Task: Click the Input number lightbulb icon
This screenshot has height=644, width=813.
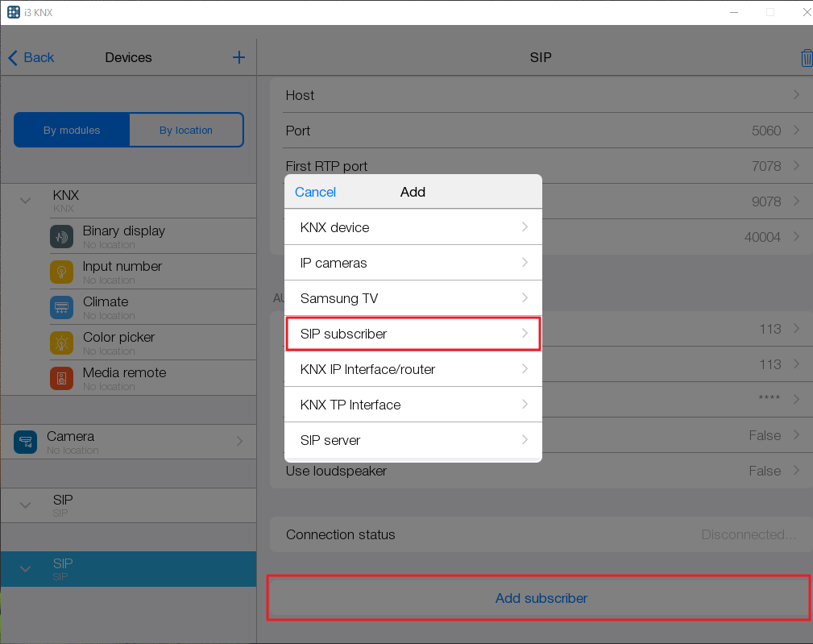Action: (62, 272)
